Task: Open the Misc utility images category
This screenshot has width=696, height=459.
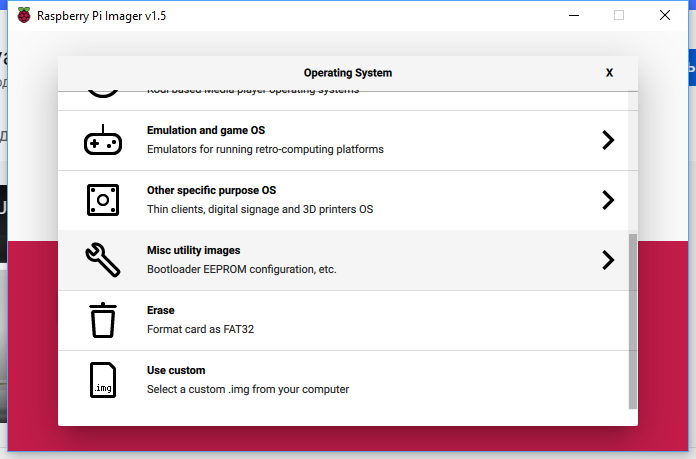Action: 343,260
